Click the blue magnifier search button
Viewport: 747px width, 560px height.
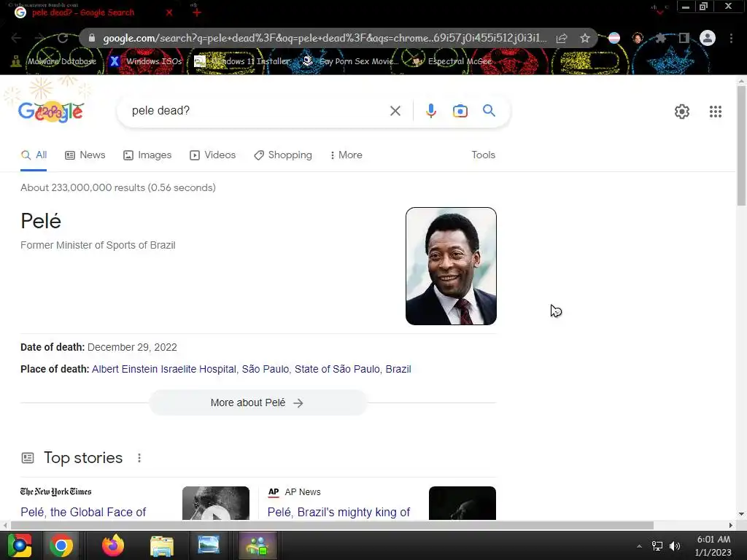[x=489, y=111]
